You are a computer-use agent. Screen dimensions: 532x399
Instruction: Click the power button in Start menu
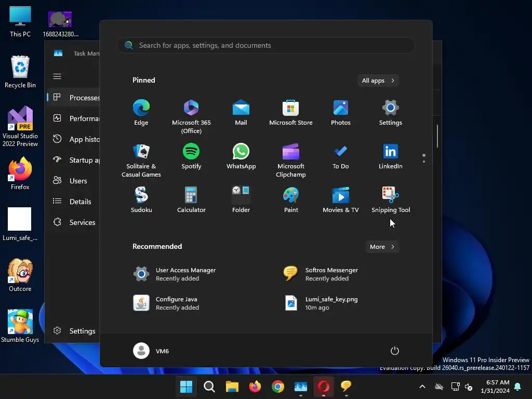click(395, 351)
